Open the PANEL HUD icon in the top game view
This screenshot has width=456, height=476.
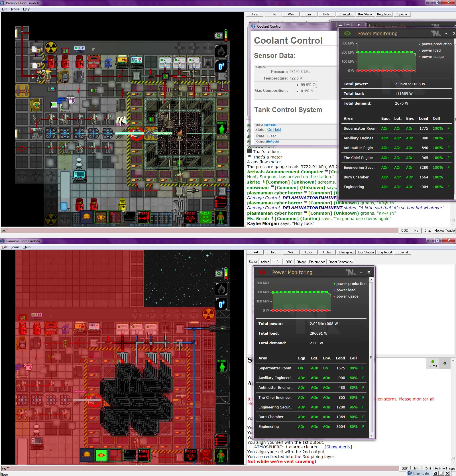pos(221,202)
